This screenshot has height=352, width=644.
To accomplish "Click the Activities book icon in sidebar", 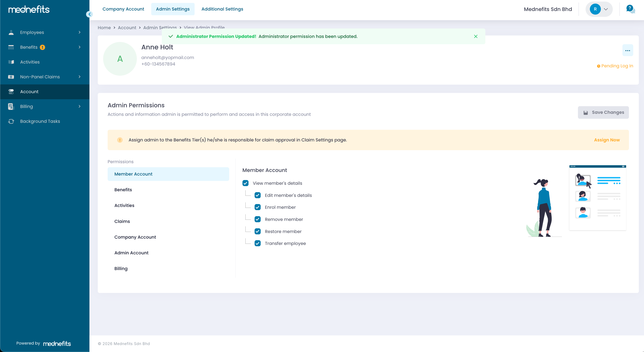I will pos(11,62).
